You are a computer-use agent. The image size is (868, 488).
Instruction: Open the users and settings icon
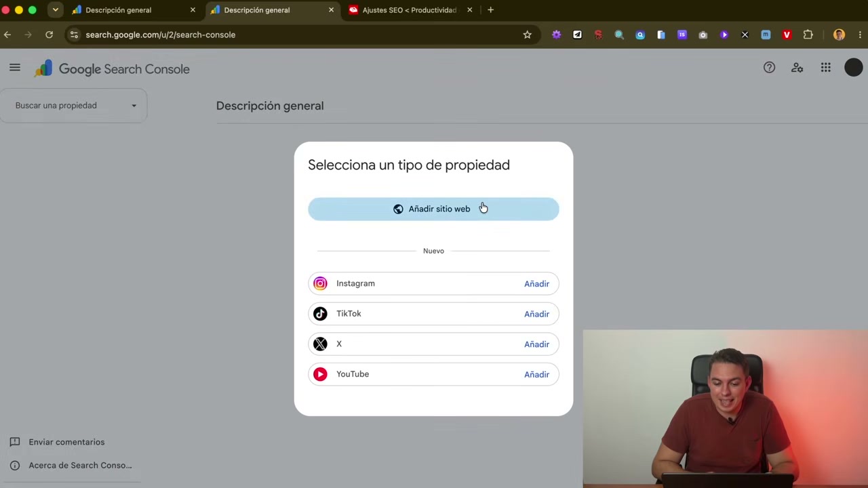(x=797, y=67)
